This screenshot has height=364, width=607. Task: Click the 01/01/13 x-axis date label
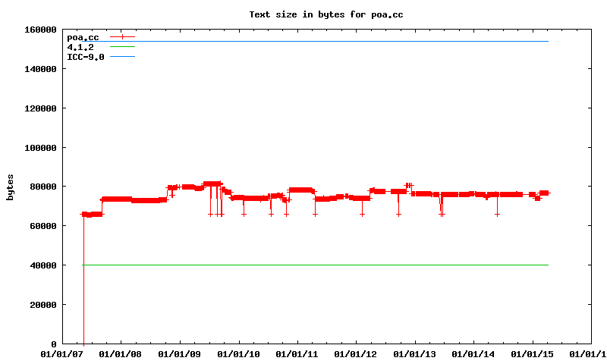point(415,353)
